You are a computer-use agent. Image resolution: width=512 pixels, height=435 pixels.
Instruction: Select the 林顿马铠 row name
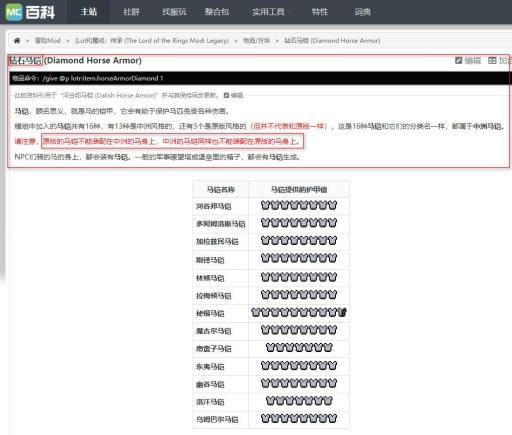click(210, 278)
